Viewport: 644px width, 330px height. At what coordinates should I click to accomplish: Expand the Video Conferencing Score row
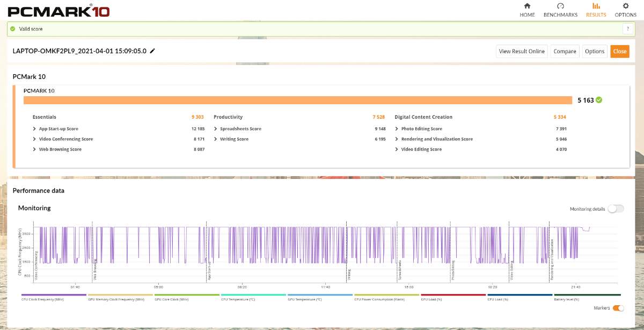pyautogui.click(x=35, y=139)
